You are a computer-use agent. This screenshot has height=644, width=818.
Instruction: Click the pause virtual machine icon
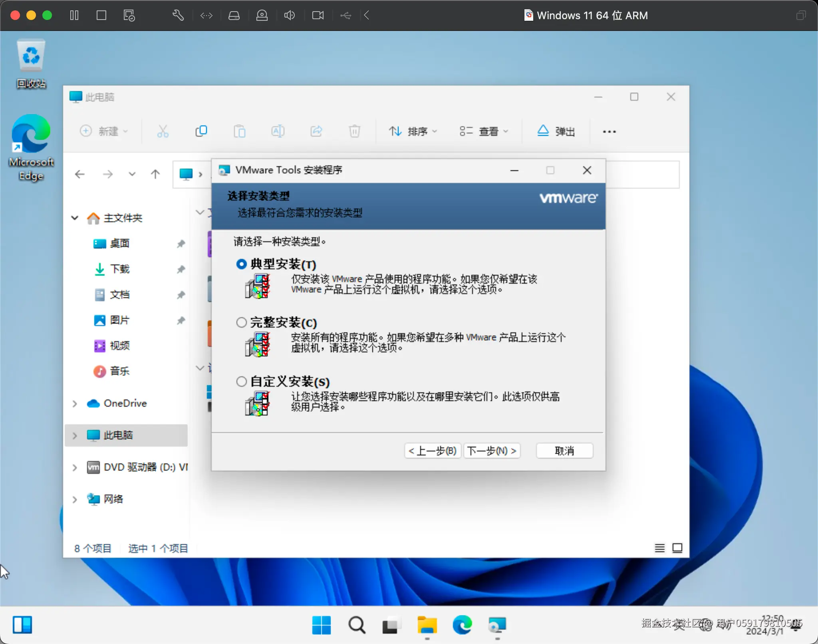click(74, 15)
